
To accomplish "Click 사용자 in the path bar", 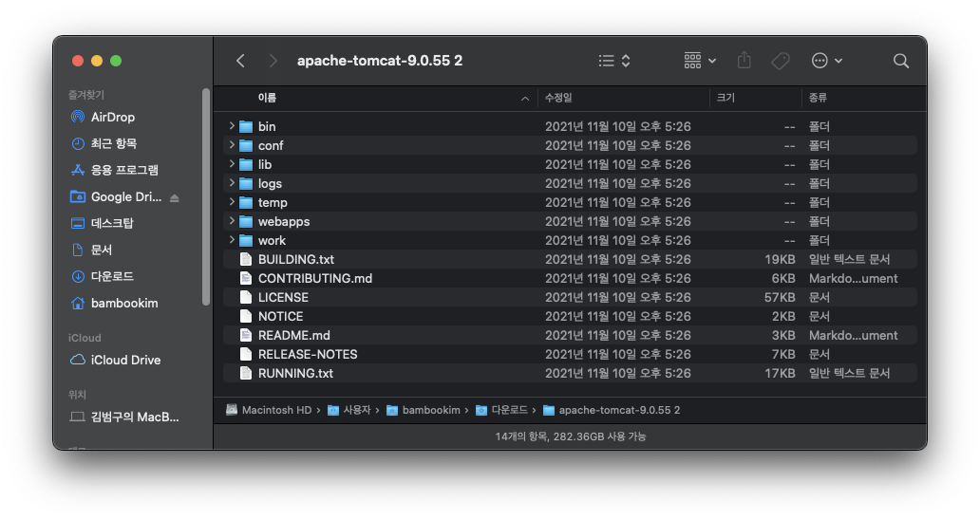I will coord(349,410).
